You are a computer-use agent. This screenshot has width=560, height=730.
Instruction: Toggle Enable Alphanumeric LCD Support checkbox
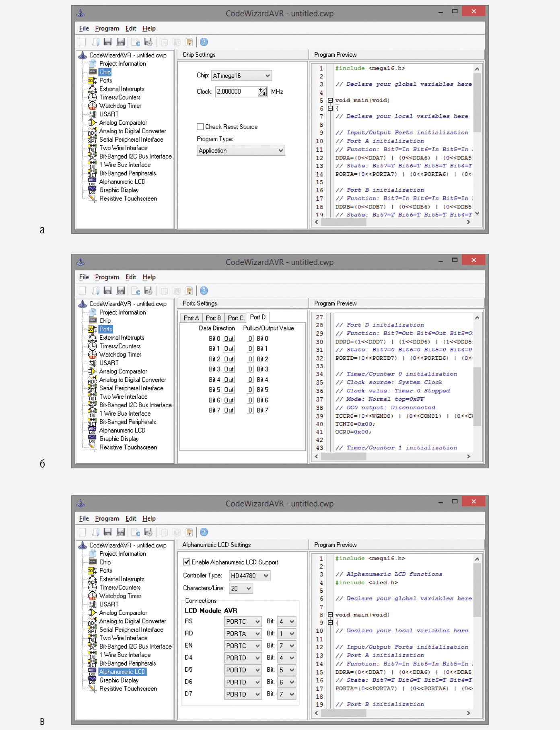point(187,562)
